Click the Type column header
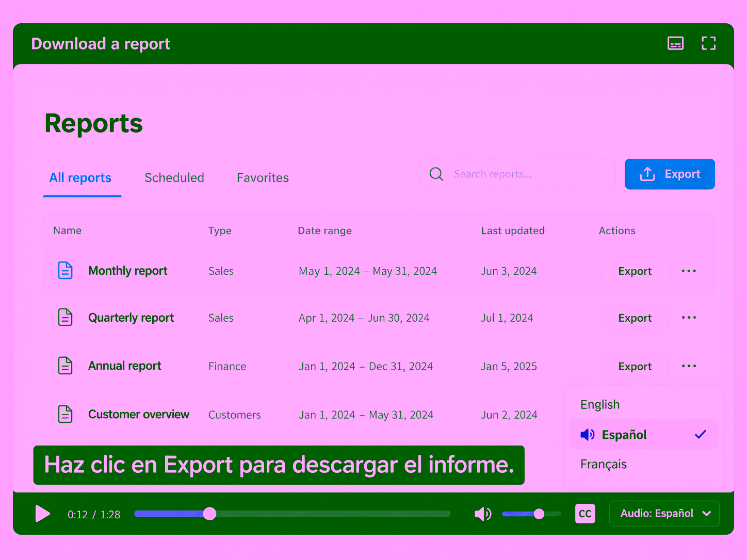Viewport: 747px width, 560px height. click(x=220, y=230)
